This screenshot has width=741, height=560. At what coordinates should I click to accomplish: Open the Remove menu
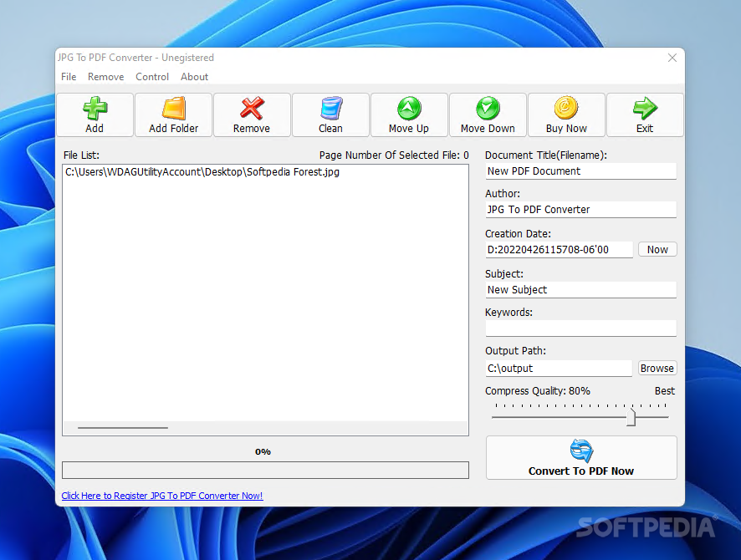pyautogui.click(x=106, y=77)
